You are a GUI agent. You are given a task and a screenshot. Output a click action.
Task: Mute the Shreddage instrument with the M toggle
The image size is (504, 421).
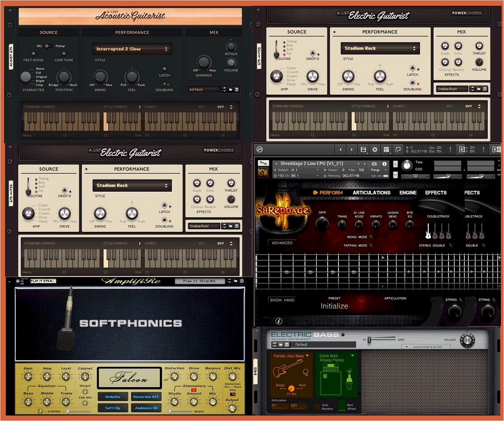tap(395, 176)
